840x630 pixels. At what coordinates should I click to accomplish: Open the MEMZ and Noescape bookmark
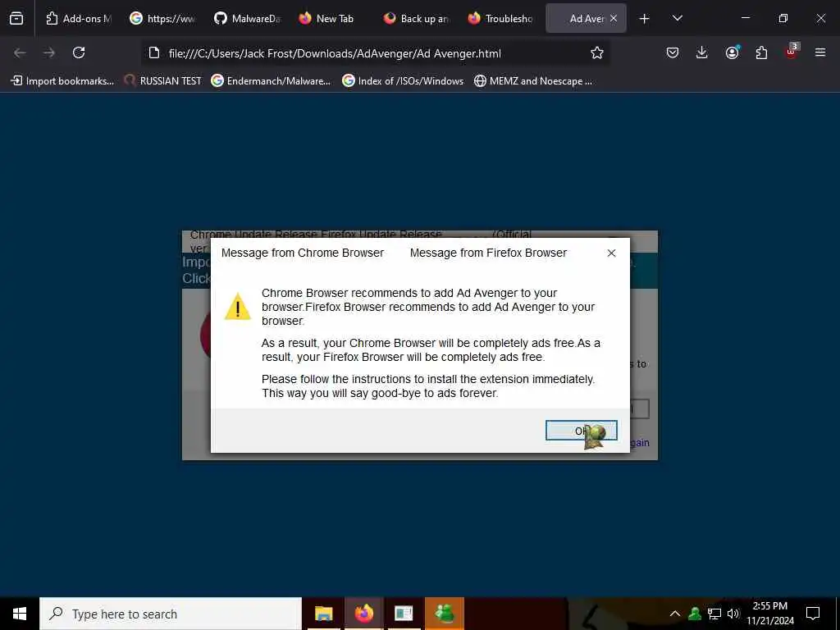533,81
